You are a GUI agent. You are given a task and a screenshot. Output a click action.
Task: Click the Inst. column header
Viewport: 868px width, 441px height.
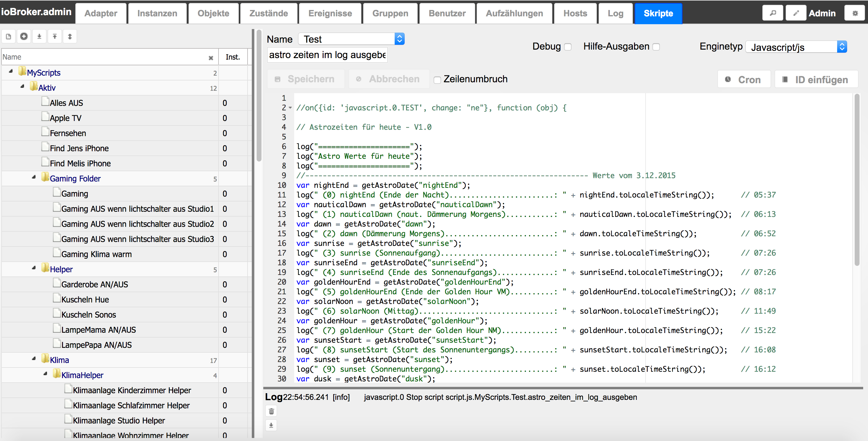233,57
